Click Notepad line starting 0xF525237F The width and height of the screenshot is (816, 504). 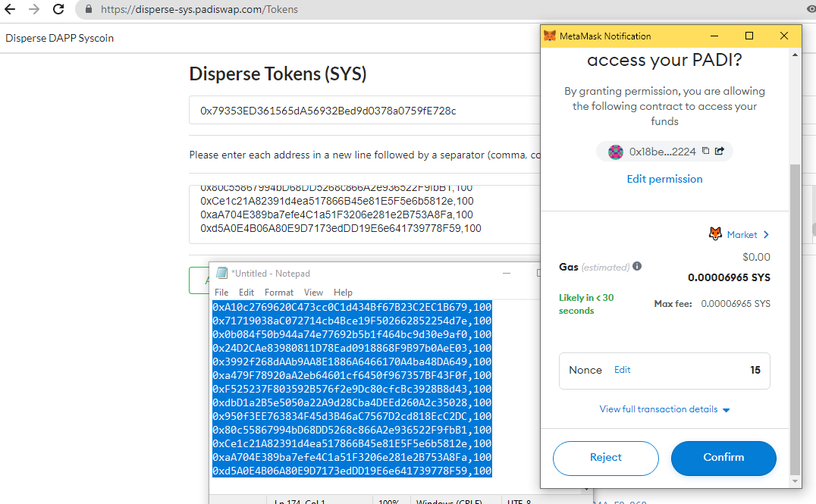pos(352,389)
